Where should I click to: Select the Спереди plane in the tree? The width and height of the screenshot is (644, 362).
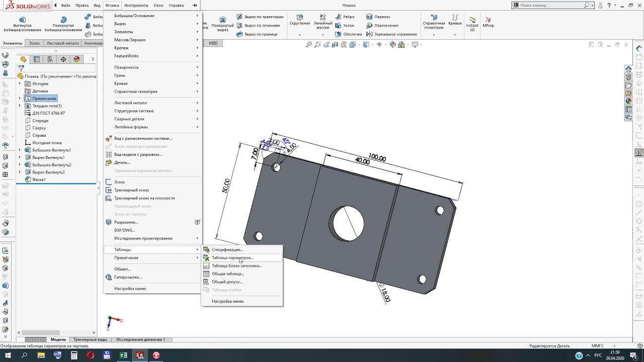(x=40, y=121)
